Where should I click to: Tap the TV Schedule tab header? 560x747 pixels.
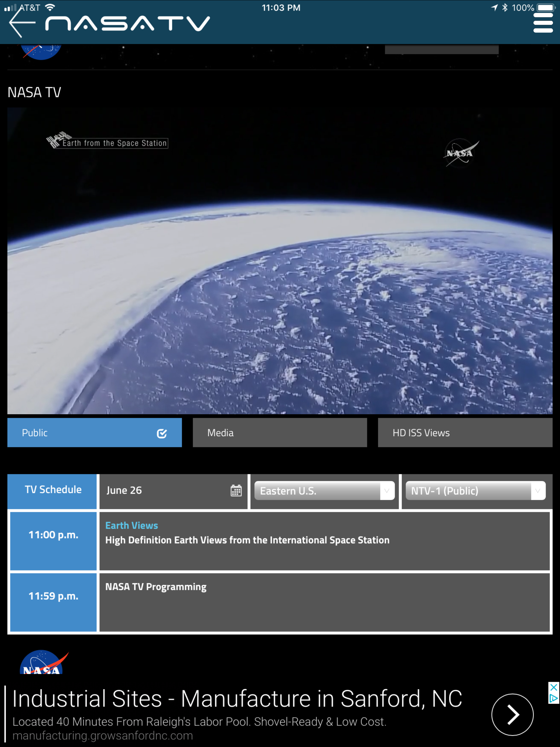coord(53,490)
